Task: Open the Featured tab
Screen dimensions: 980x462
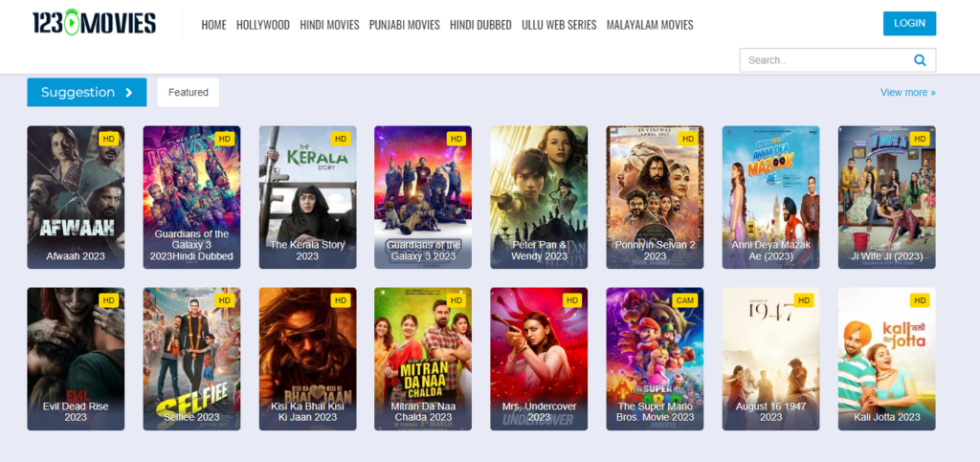Action: [189, 93]
